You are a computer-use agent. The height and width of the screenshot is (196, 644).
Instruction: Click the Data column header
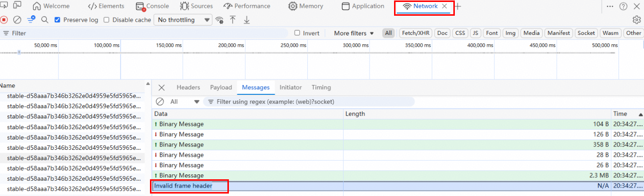pyautogui.click(x=247, y=113)
